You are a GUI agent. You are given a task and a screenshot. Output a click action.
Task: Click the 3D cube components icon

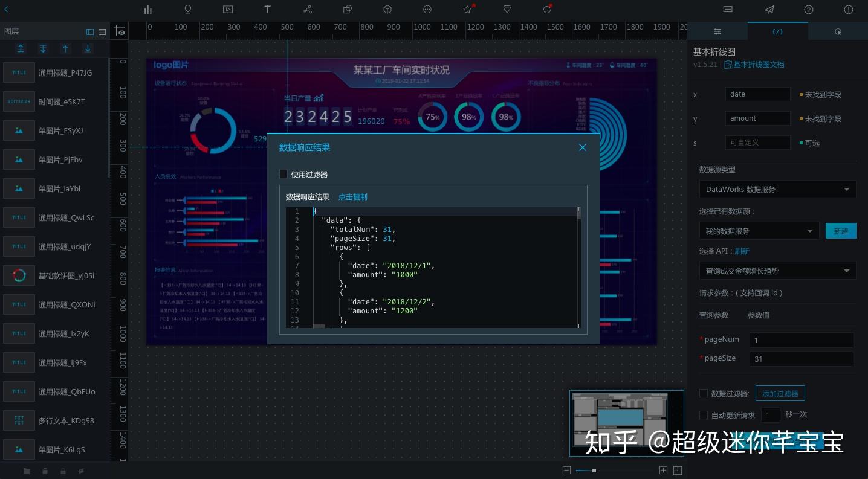[387, 10]
